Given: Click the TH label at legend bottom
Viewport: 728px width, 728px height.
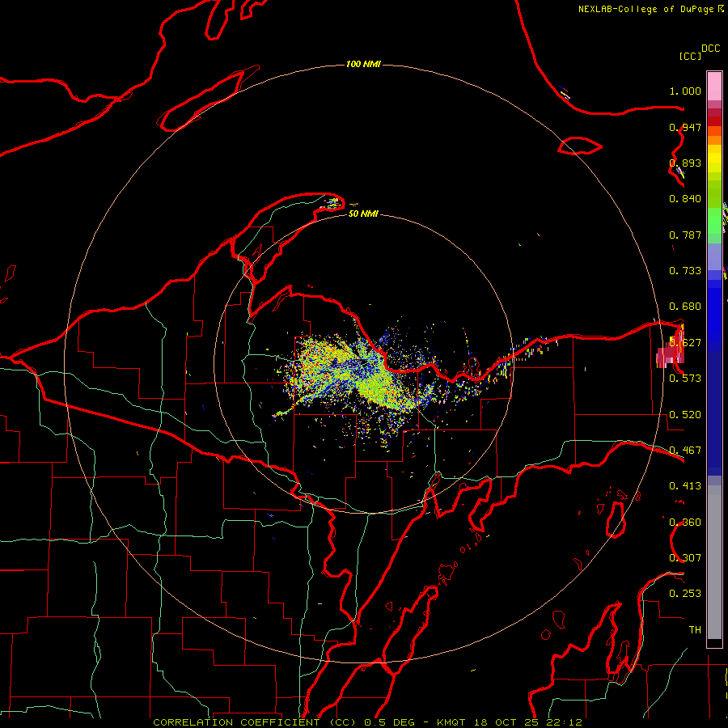Looking at the screenshot, I should pos(695,630).
